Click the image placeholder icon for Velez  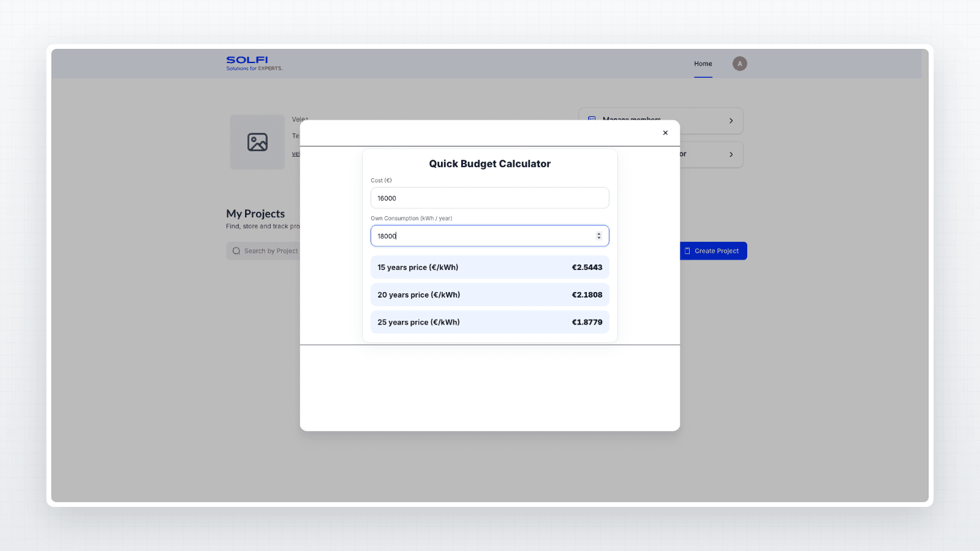(257, 142)
